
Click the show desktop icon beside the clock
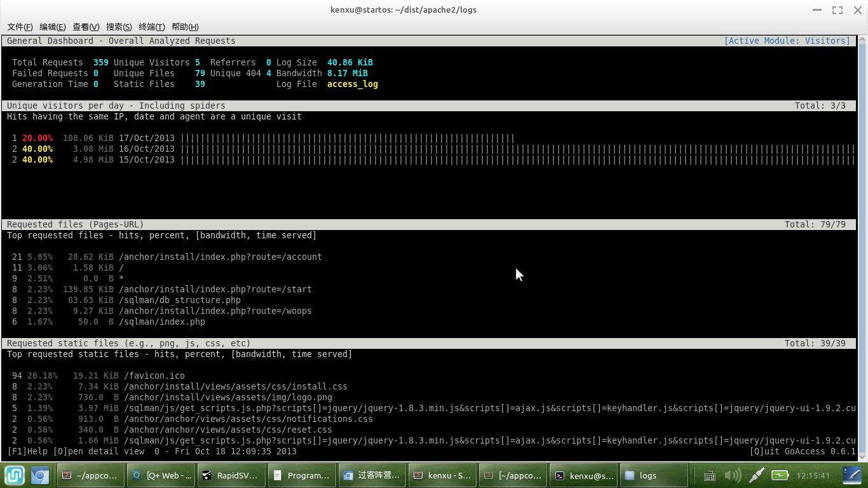pyautogui.click(x=851, y=475)
